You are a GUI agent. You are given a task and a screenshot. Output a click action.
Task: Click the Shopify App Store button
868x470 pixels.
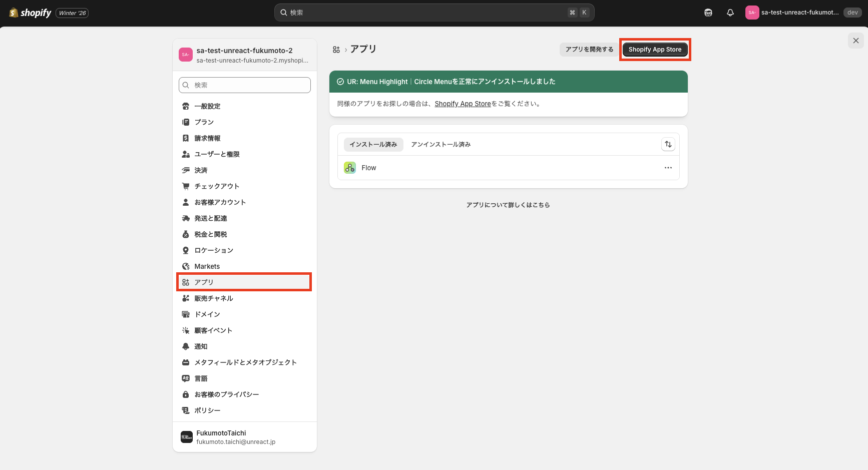(x=655, y=49)
